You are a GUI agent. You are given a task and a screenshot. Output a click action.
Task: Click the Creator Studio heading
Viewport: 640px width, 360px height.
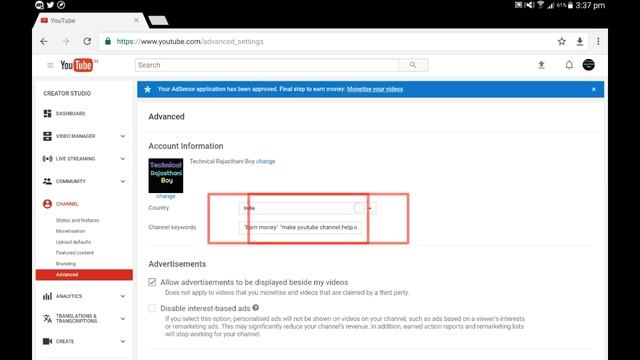(x=67, y=93)
